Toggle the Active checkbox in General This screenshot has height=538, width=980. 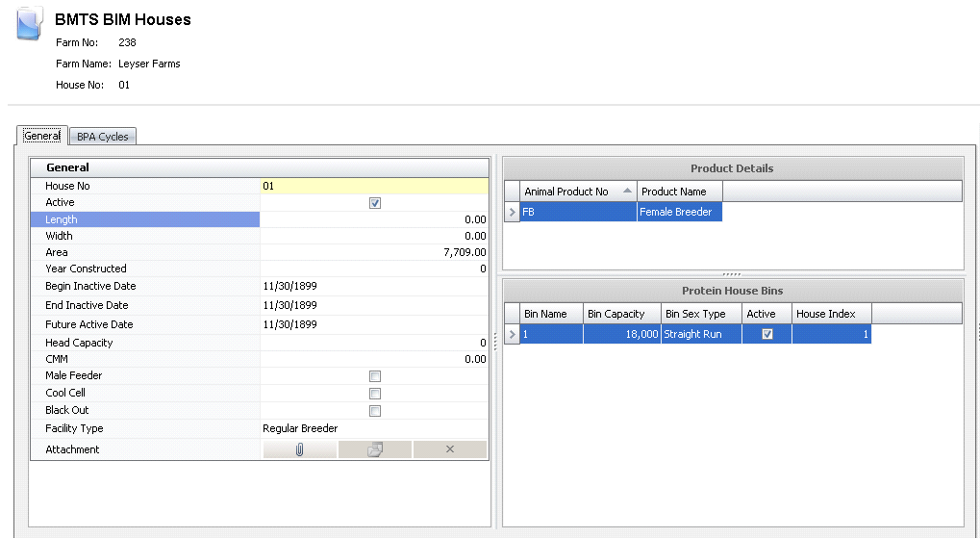click(375, 203)
